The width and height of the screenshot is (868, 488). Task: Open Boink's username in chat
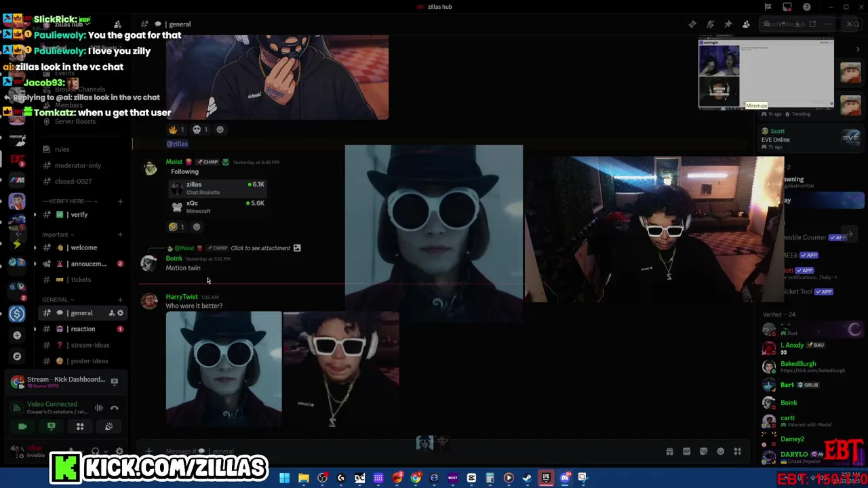pyautogui.click(x=174, y=258)
